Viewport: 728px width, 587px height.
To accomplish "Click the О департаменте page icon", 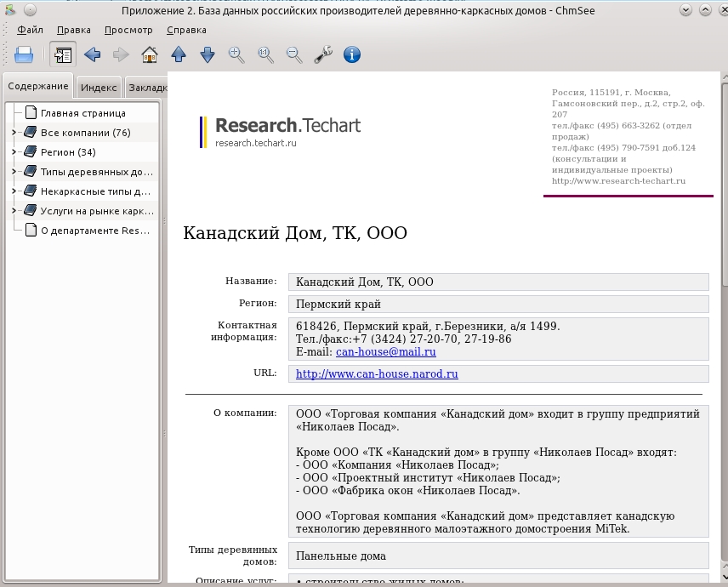I will pyautogui.click(x=31, y=230).
